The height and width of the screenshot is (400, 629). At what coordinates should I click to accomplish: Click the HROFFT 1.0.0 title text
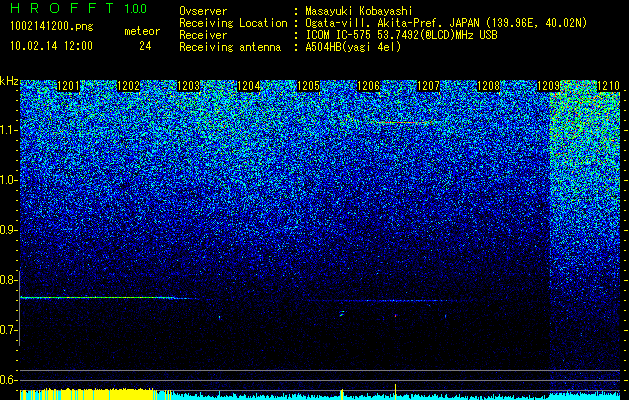tap(79, 8)
